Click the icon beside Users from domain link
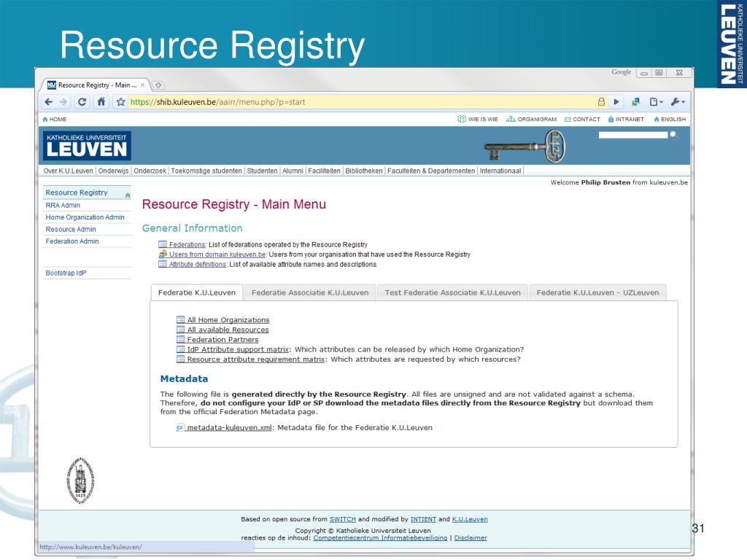 pos(163,254)
